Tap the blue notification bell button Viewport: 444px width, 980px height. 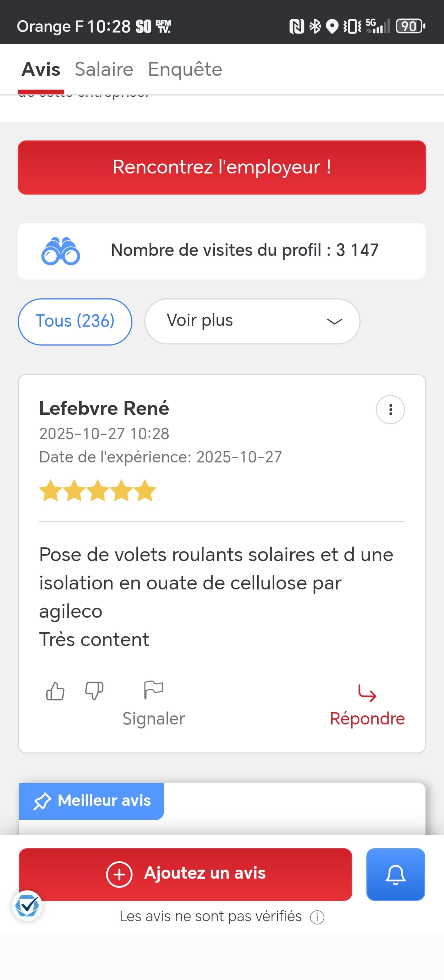[395, 874]
